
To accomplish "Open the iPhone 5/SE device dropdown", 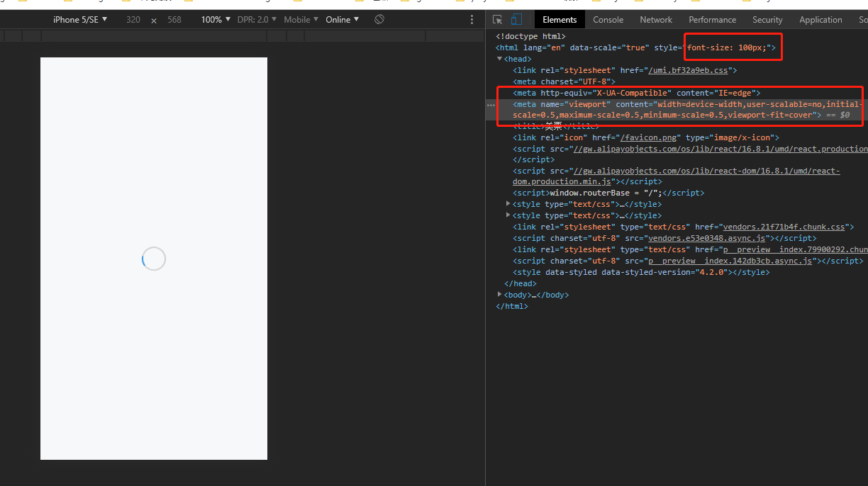I will pos(80,20).
